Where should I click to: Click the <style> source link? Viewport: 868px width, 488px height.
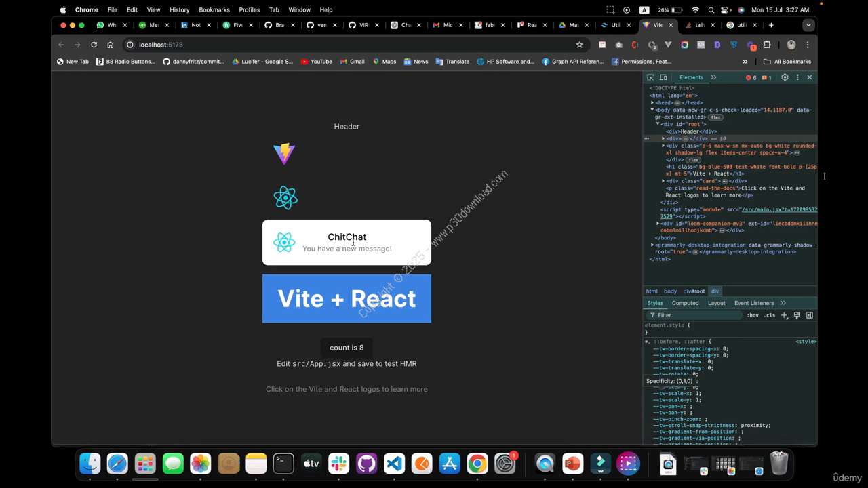pos(806,342)
